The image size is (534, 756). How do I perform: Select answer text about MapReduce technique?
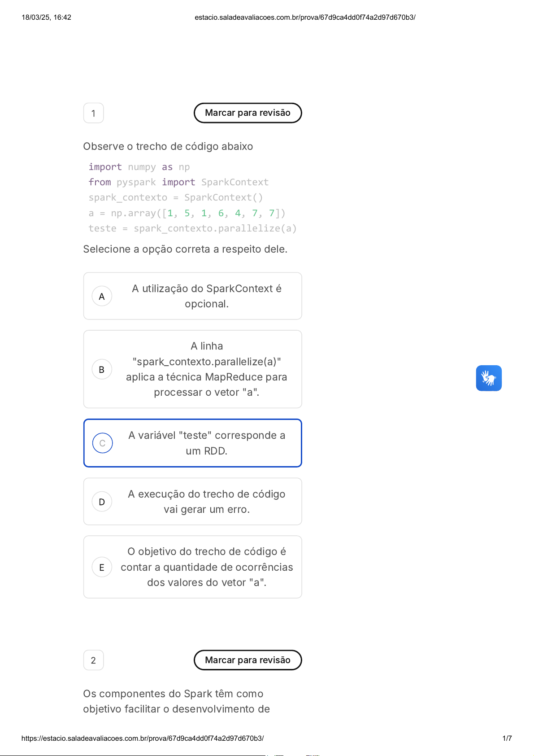pyautogui.click(x=207, y=369)
